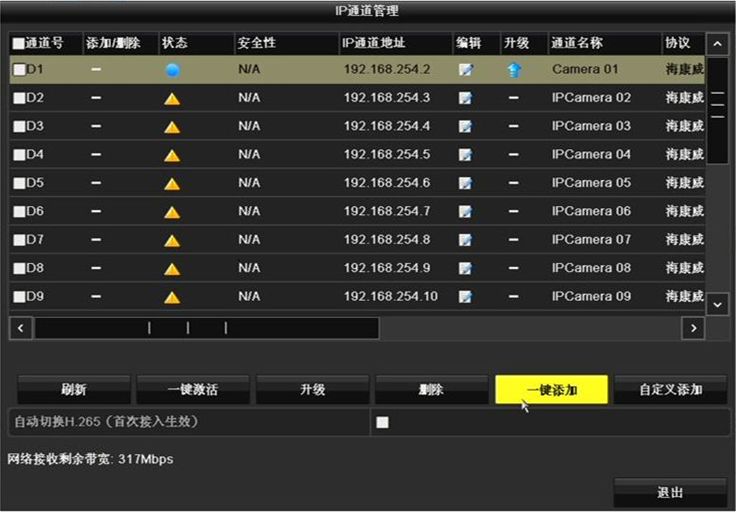
Task: Open the edit icon for IPCamera 04
Action: coord(465,155)
